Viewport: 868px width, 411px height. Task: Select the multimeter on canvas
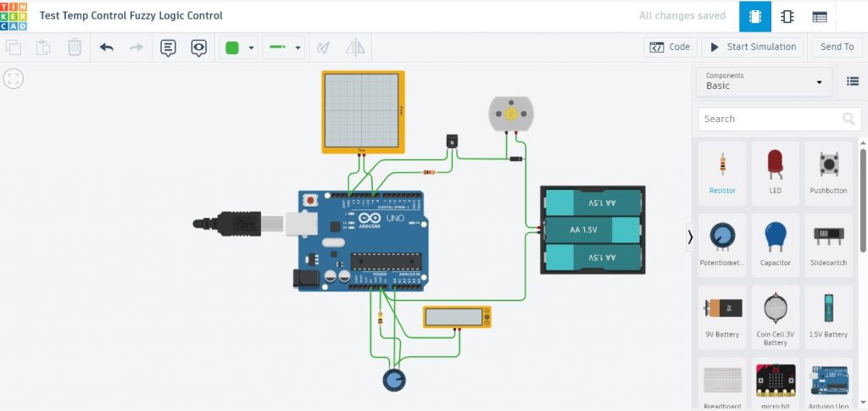457,317
